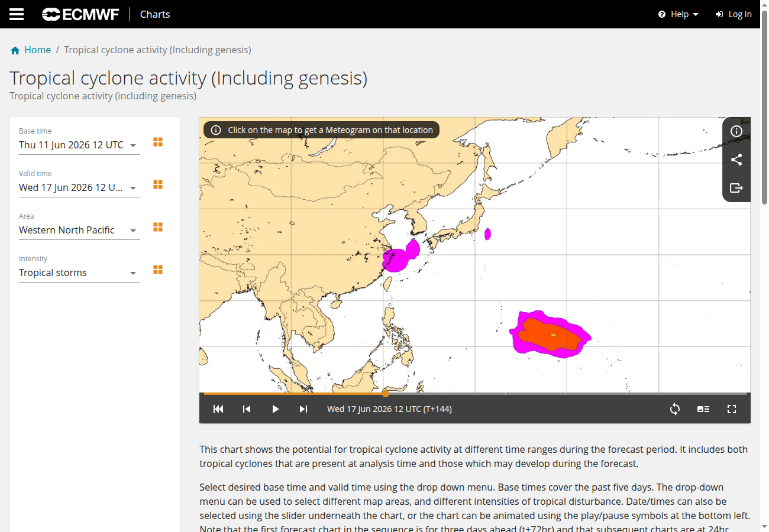Viewport: 769px width, 532px height.
Task: Open the Help menu
Action: click(x=678, y=14)
